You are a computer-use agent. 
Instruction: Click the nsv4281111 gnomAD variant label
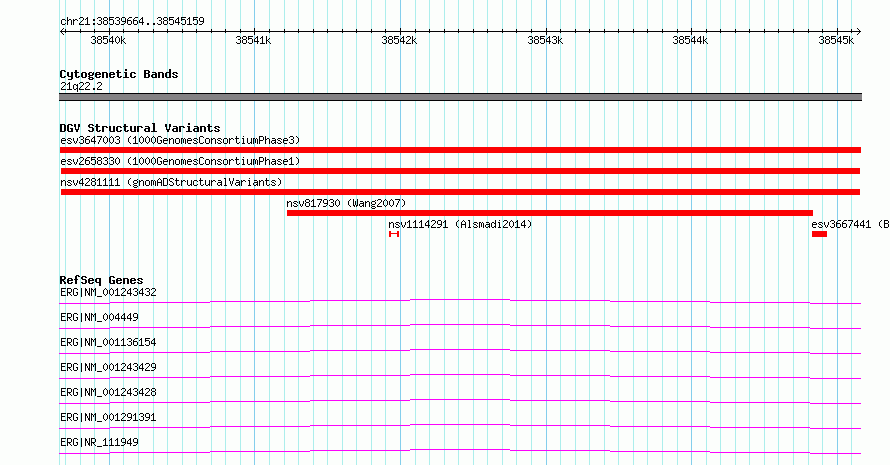point(171,182)
